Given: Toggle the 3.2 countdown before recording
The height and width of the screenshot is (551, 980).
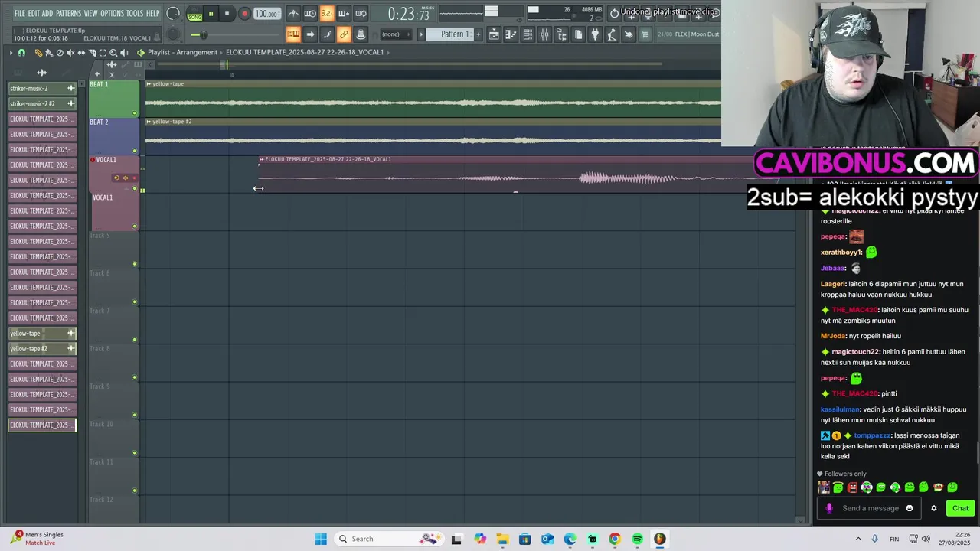Looking at the screenshot, I should click(327, 14).
